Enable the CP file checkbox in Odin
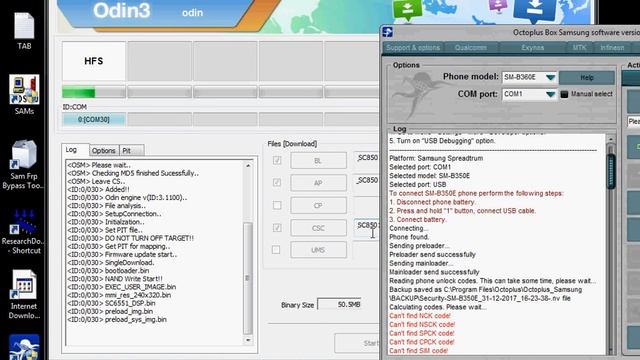640x360 pixels. click(277, 205)
